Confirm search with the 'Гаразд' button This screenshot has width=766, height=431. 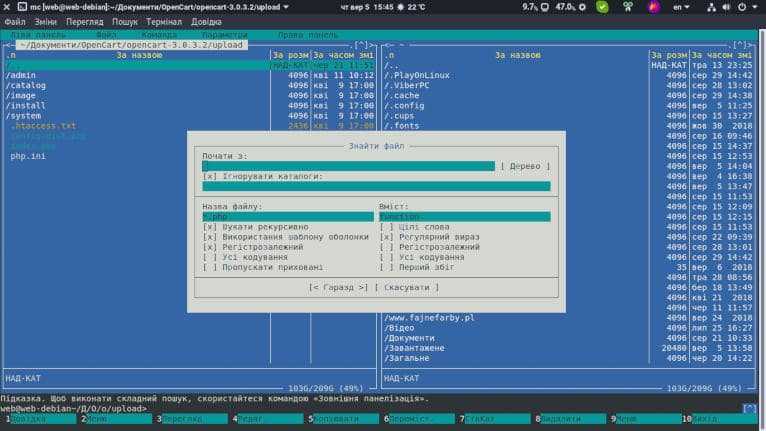338,287
